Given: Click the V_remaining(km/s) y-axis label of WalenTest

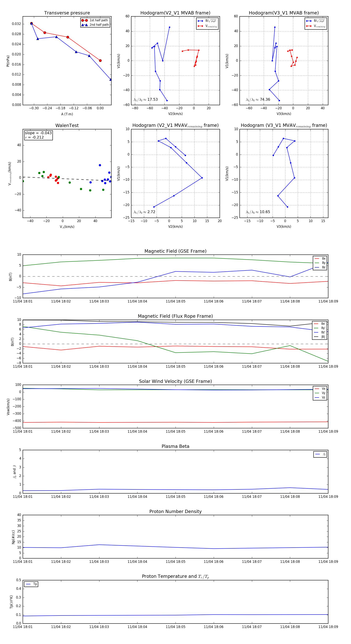Looking at the screenshot, I should (x=10, y=174).
